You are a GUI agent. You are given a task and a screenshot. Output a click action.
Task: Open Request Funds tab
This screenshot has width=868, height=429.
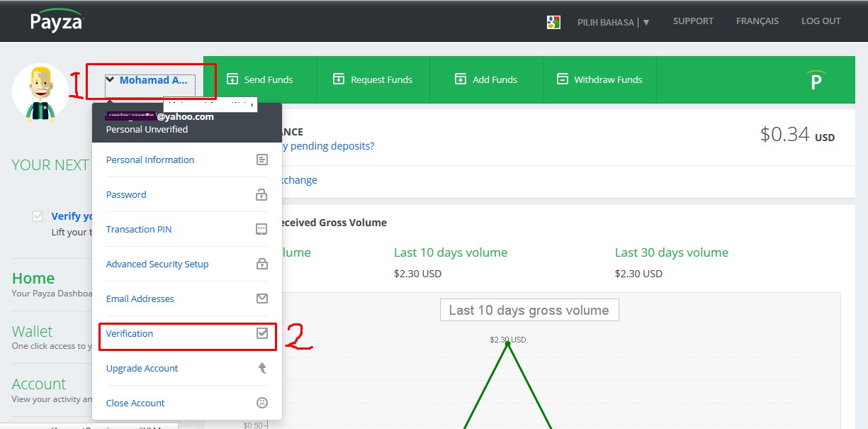coord(373,79)
